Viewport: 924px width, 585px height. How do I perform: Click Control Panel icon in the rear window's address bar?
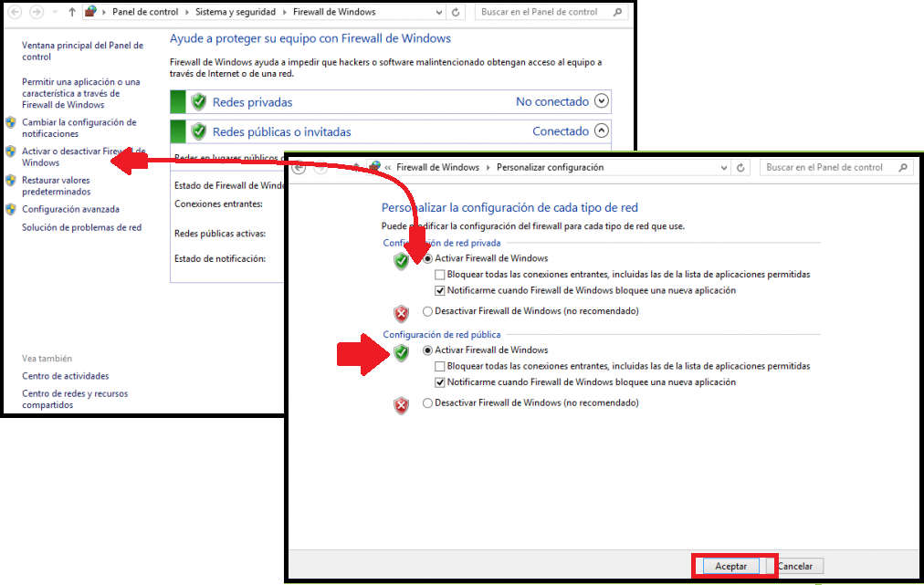point(90,11)
